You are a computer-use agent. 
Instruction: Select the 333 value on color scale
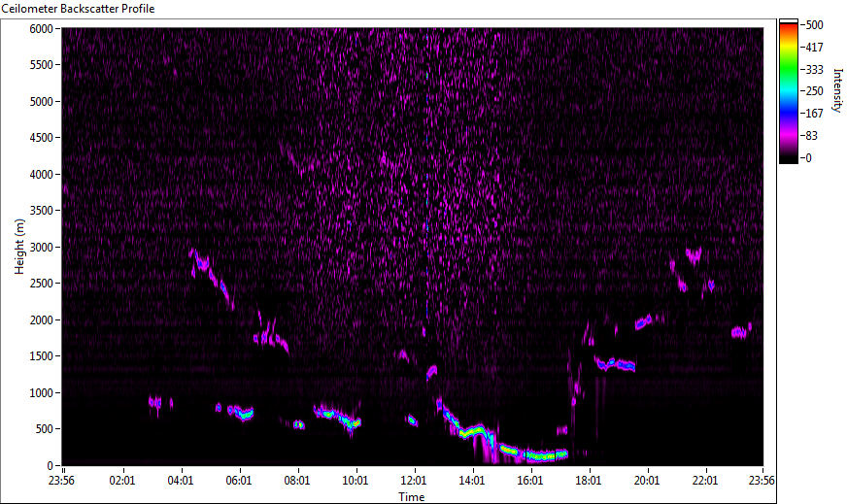click(x=814, y=69)
